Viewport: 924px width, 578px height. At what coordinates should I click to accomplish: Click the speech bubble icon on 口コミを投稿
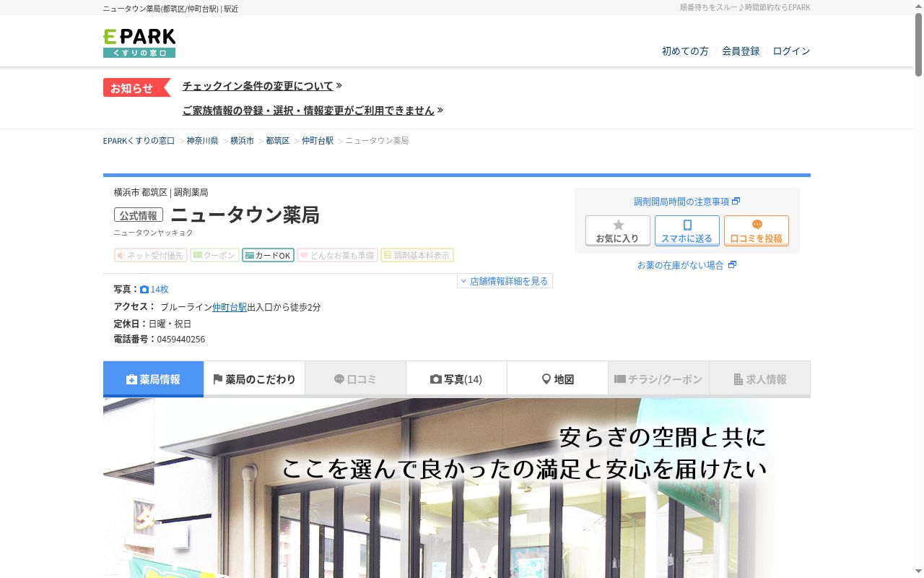pyautogui.click(x=757, y=225)
